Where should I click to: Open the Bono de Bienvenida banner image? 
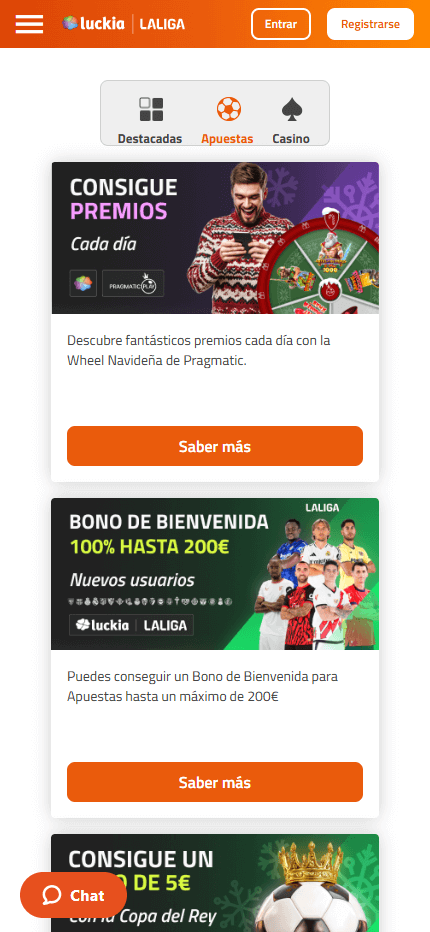[x=215, y=574]
